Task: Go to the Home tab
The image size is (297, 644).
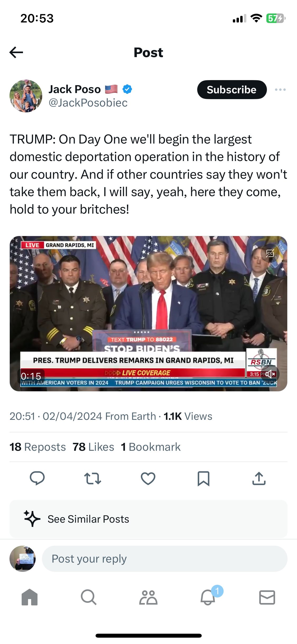Action: (30, 597)
